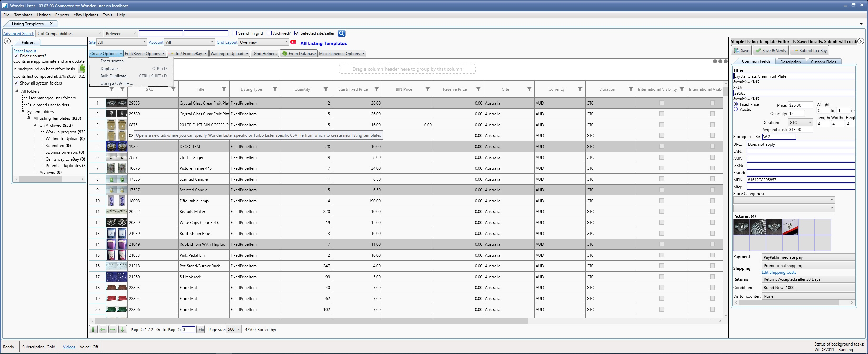Go to next page with right arrow
The width and height of the screenshot is (868, 354).
pos(113,329)
